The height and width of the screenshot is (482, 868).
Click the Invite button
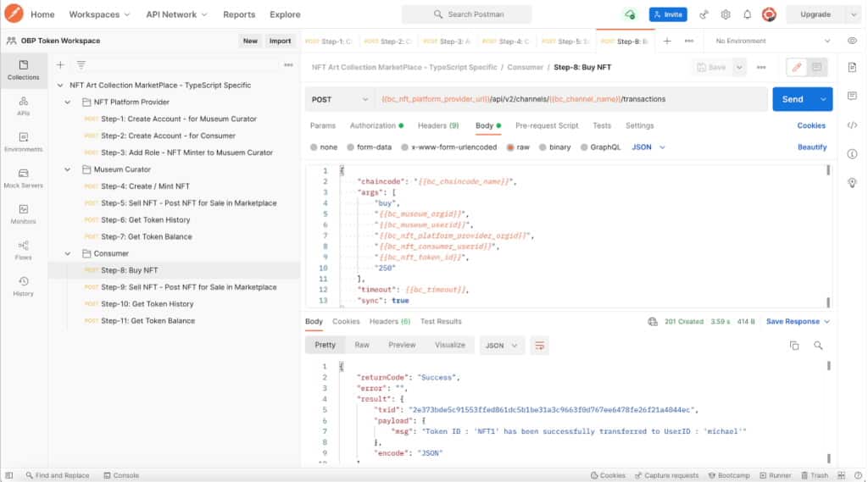(668, 14)
